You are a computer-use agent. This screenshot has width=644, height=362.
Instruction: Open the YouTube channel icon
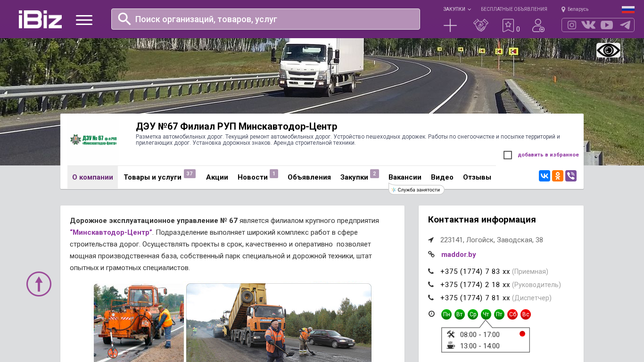pos(607,25)
